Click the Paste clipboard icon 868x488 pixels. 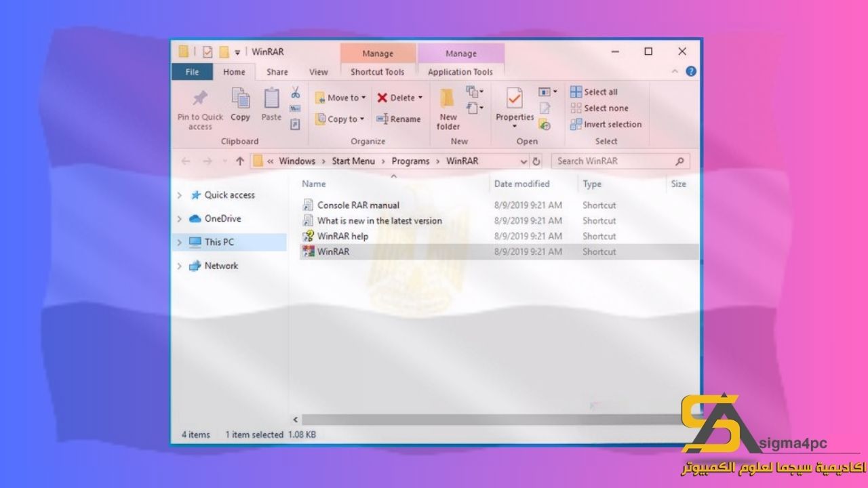271,98
